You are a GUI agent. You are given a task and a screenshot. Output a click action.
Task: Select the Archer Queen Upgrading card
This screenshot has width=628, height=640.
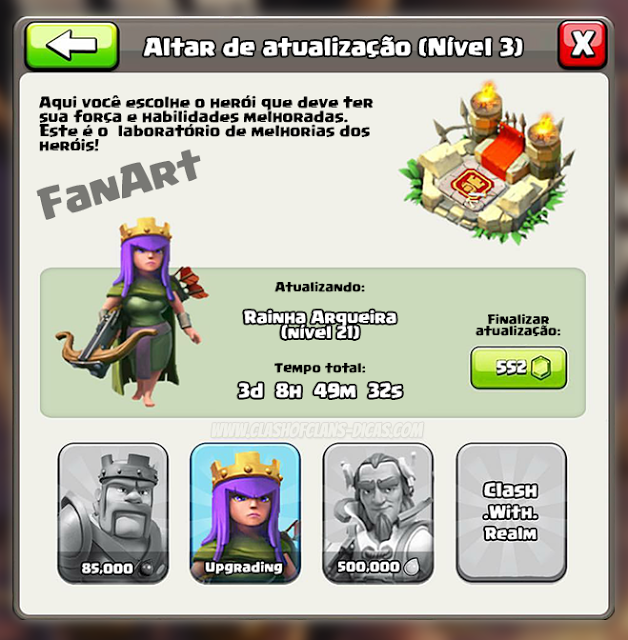click(246, 513)
